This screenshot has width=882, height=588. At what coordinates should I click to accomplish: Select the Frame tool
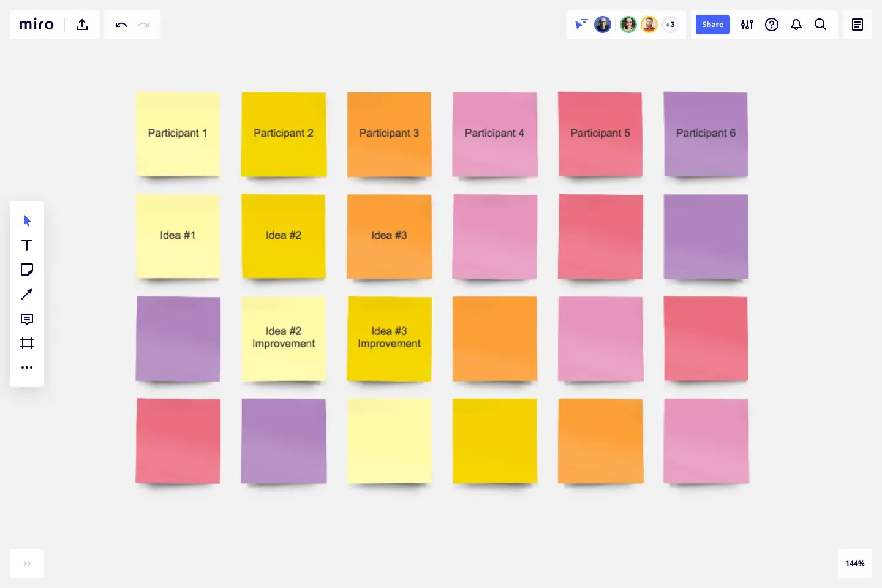pyautogui.click(x=27, y=343)
